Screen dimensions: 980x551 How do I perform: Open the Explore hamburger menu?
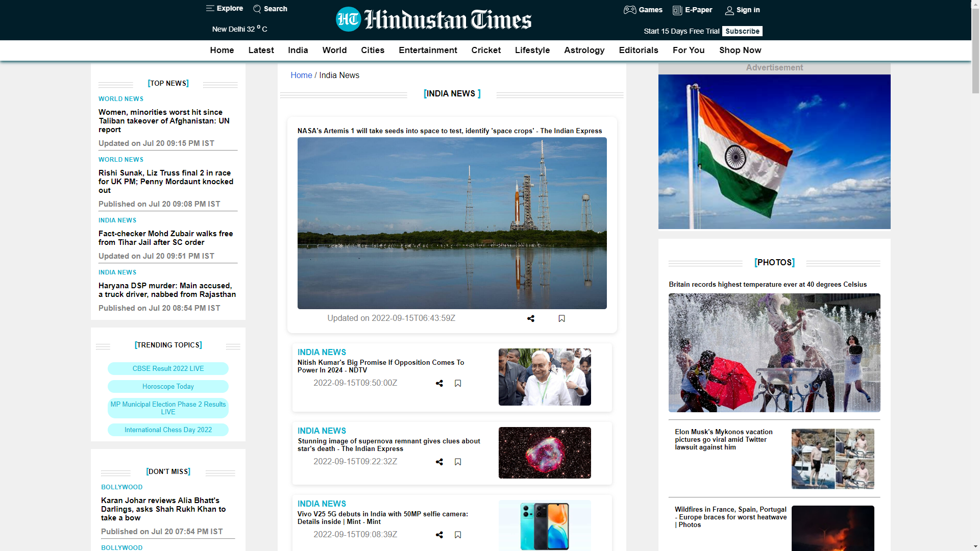210,8
